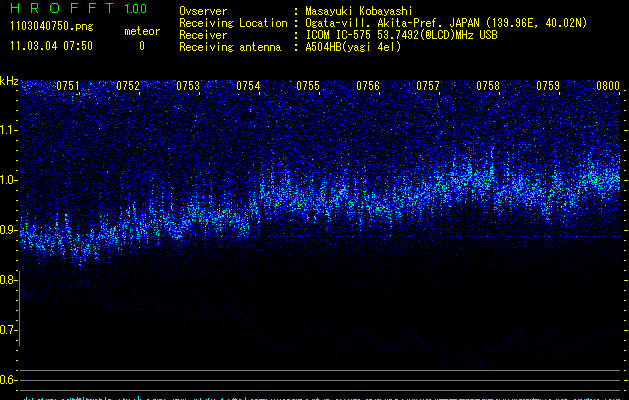Click the 1.1 frequency axis label
629x400 pixels.
(x=9, y=130)
